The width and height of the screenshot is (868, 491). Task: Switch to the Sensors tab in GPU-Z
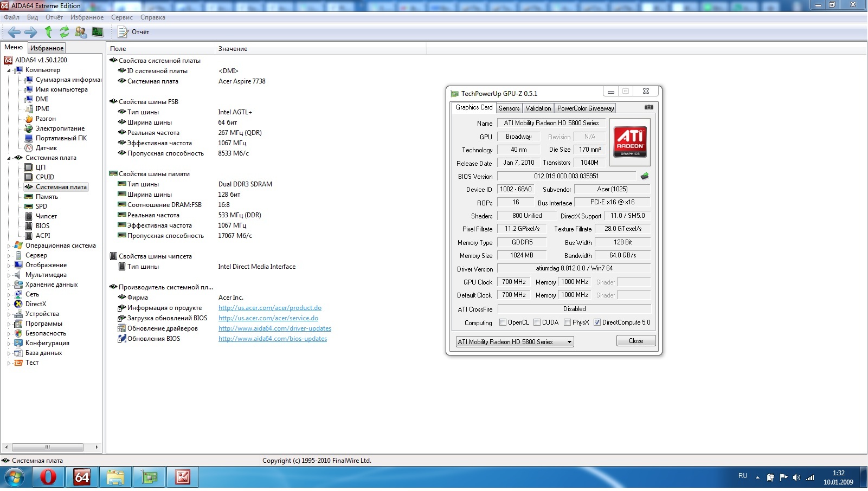[509, 108]
